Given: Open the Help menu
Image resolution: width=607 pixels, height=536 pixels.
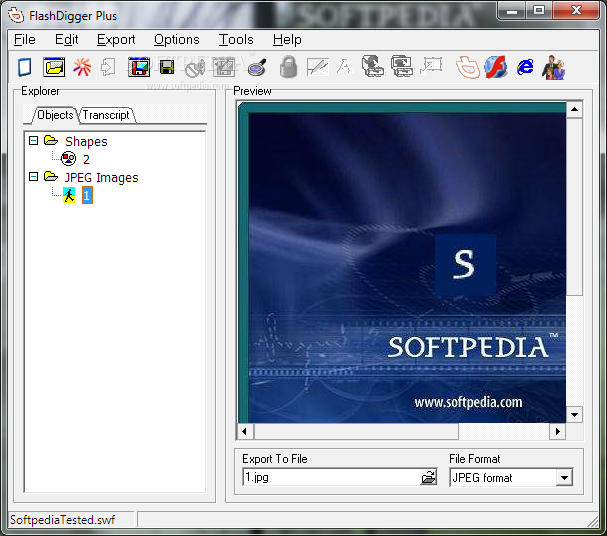Looking at the screenshot, I should 287,39.
